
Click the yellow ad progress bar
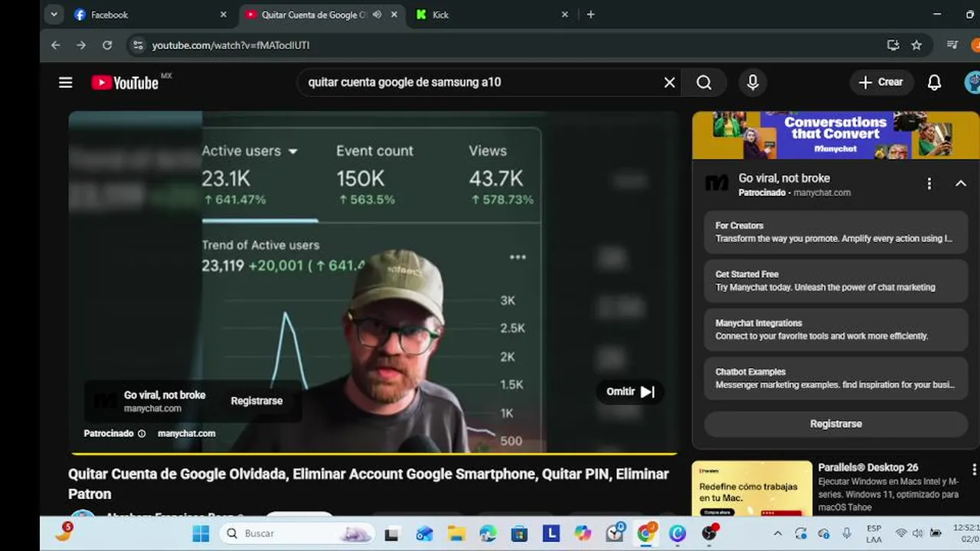[x=373, y=454]
